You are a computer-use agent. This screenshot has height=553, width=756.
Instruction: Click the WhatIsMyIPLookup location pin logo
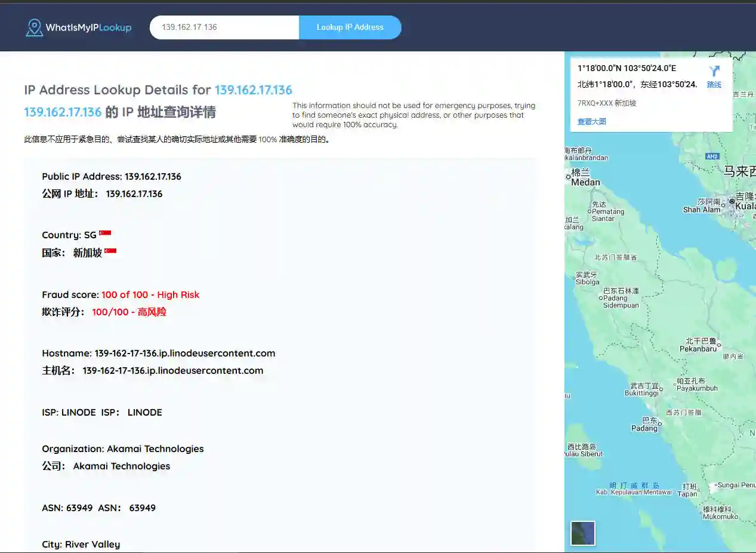33,27
